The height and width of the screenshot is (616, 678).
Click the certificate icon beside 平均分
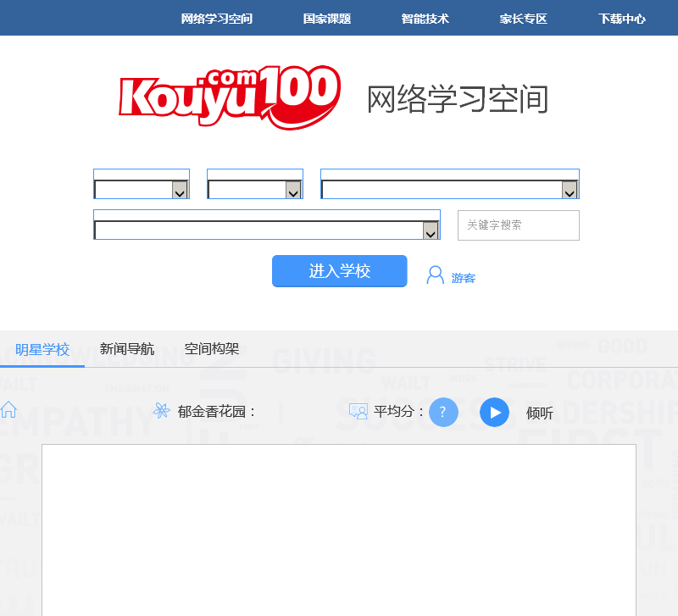point(358,411)
